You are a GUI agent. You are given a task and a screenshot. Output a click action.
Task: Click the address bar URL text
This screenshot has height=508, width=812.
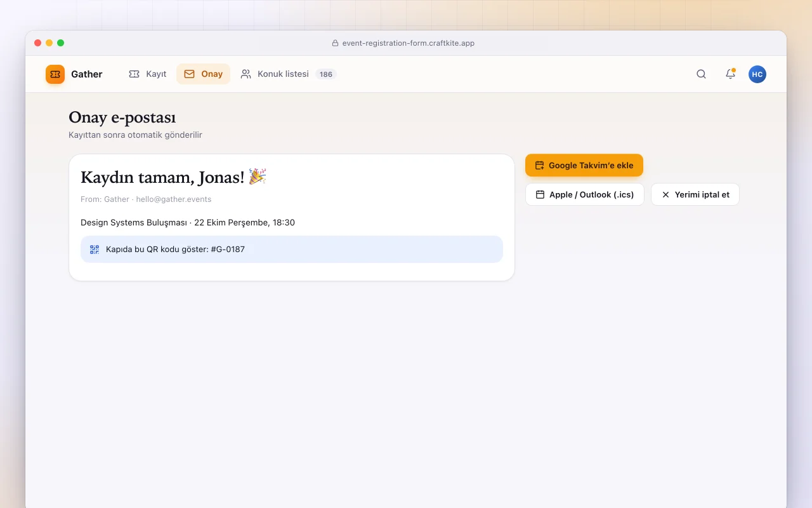click(x=409, y=43)
